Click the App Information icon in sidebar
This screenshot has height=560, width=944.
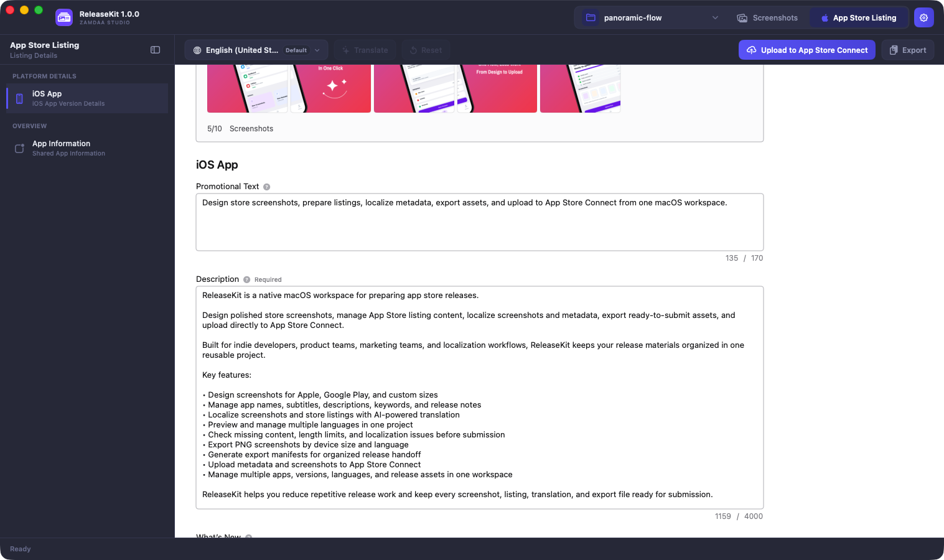click(19, 148)
